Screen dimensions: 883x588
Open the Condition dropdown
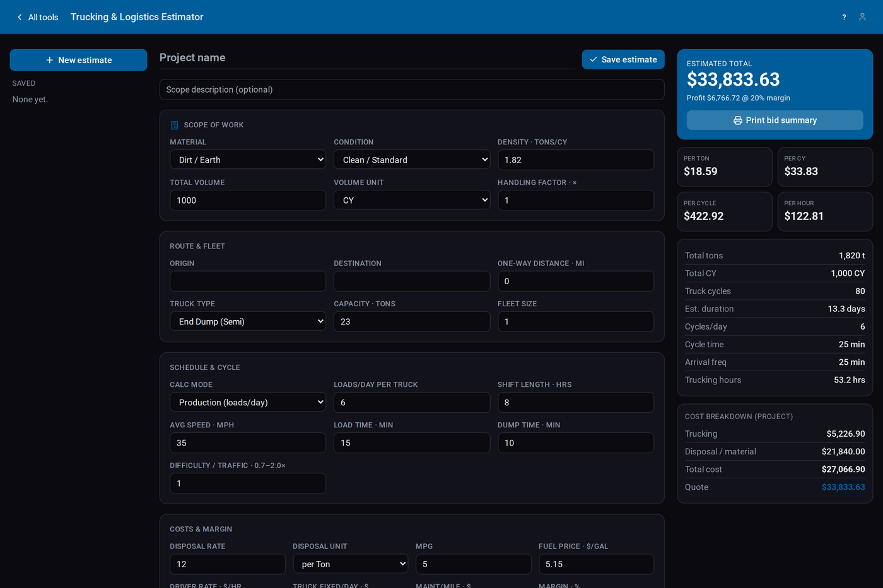click(412, 160)
